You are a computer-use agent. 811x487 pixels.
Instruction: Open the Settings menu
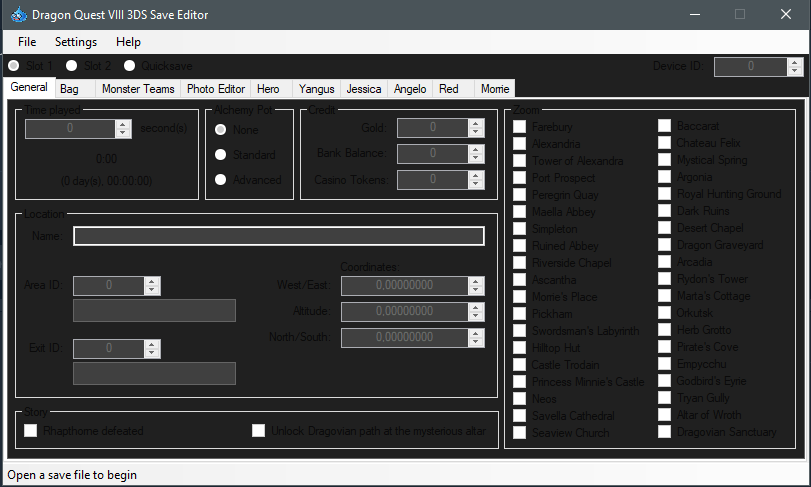(x=76, y=42)
